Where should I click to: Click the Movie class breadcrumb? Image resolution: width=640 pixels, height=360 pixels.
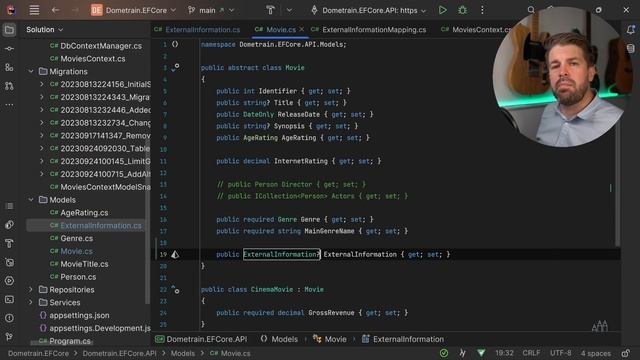click(x=330, y=339)
